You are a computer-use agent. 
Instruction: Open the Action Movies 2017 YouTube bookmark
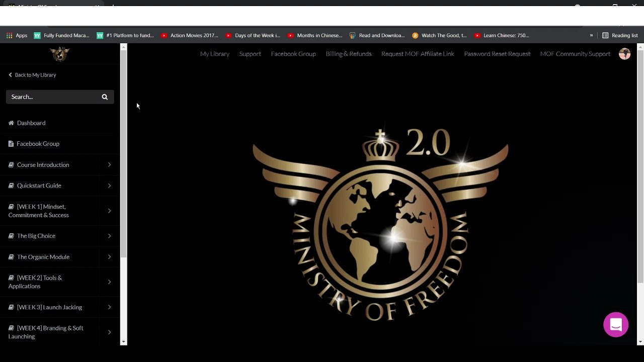pyautogui.click(x=190, y=35)
